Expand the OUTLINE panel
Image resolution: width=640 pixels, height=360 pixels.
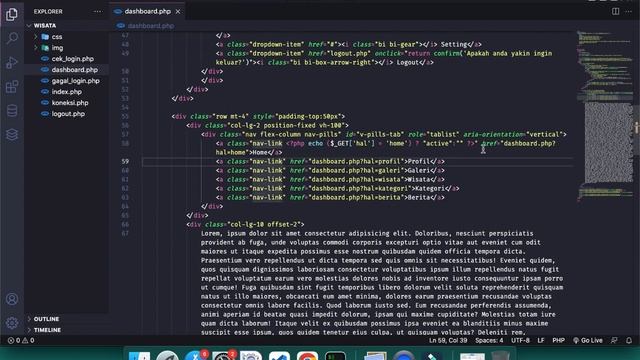pyautogui.click(x=46, y=319)
